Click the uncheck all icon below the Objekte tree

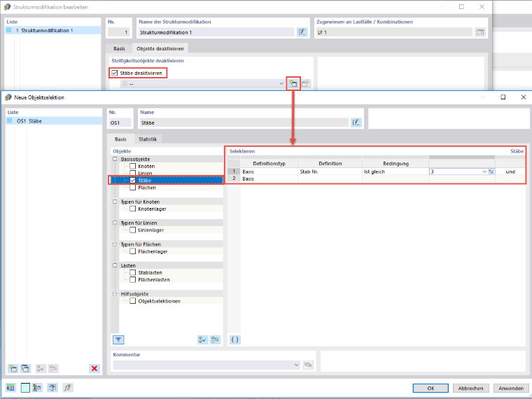[x=215, y=339]
